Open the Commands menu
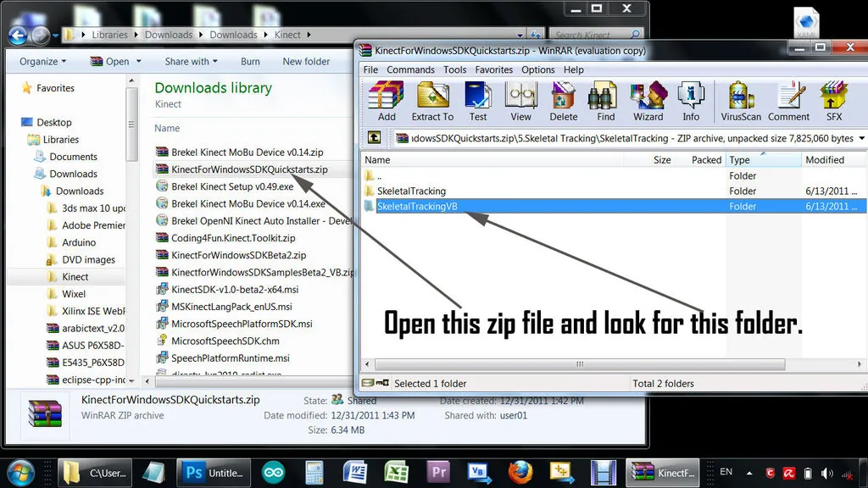The image size is (868, 488). (x=410, y=69)
